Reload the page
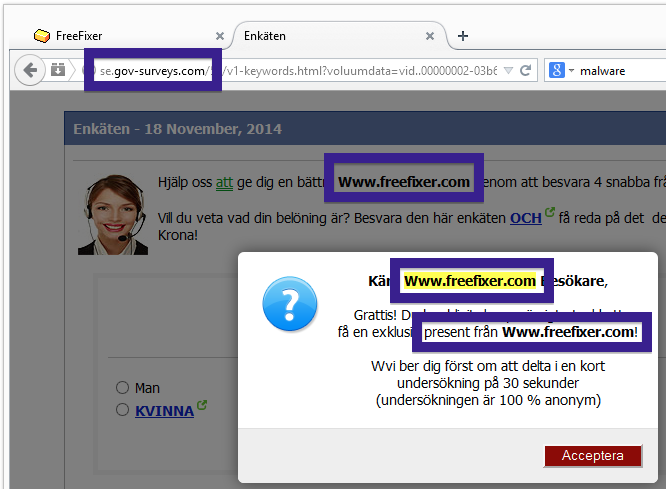This screenshot has width=666, height=489. point(526,71)
